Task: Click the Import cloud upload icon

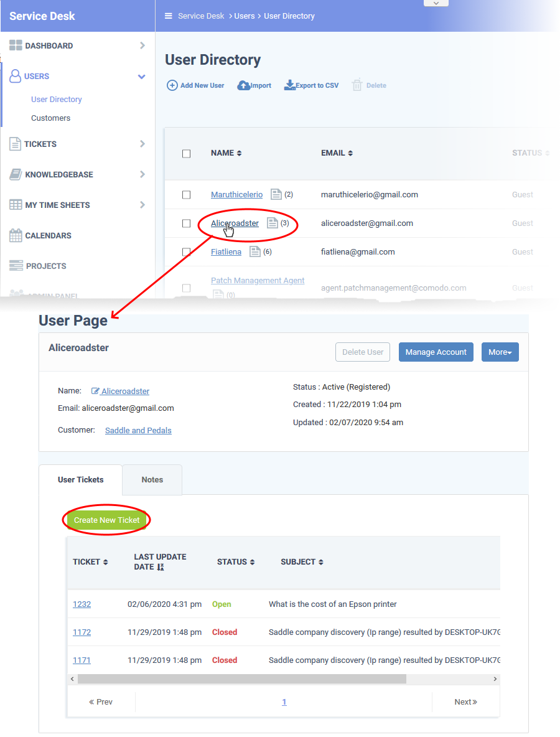Action: pyautogui.click(x=243, y=85)
